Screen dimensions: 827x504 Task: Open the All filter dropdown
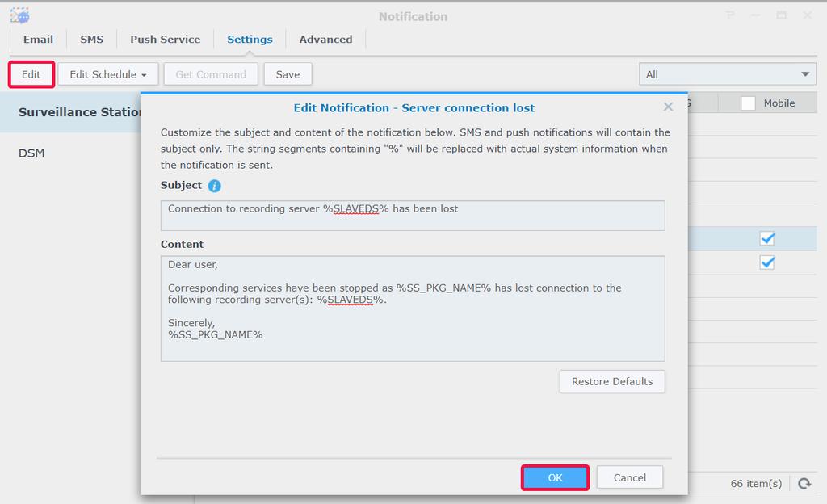[728, 74]
